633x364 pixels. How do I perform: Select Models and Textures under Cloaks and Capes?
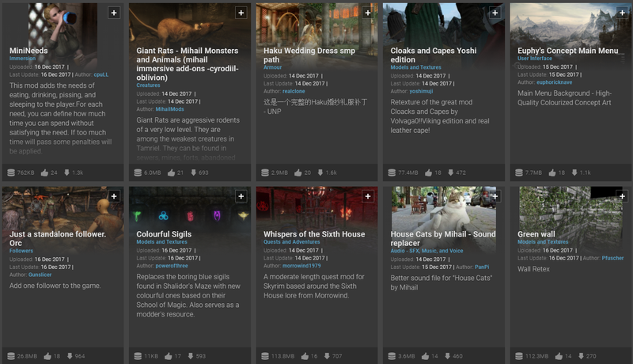tap(416, 67)
